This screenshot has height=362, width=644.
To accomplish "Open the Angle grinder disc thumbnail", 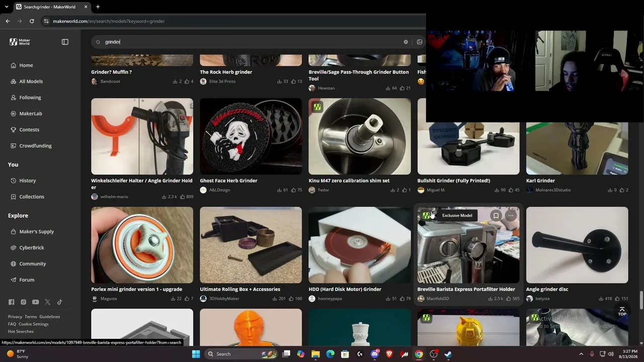I will click(577, 245).
